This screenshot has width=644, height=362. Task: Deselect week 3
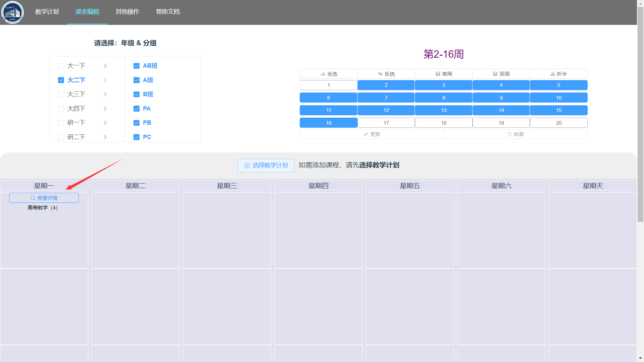click(444, 85)
